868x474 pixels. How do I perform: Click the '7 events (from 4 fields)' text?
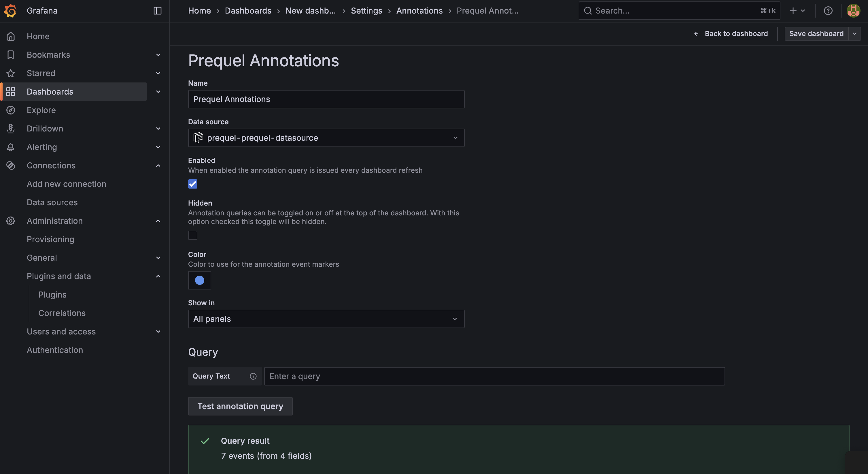[x=266, y=456]
